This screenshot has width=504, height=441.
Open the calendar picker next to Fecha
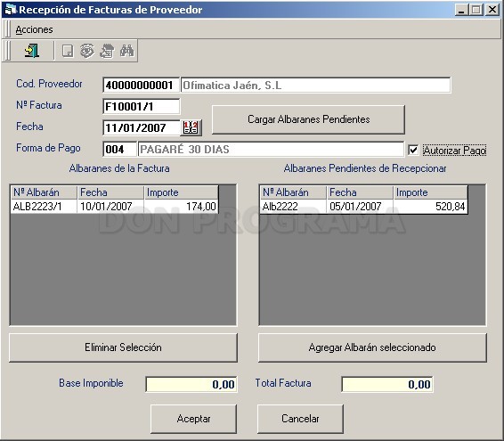coord(191,127)
